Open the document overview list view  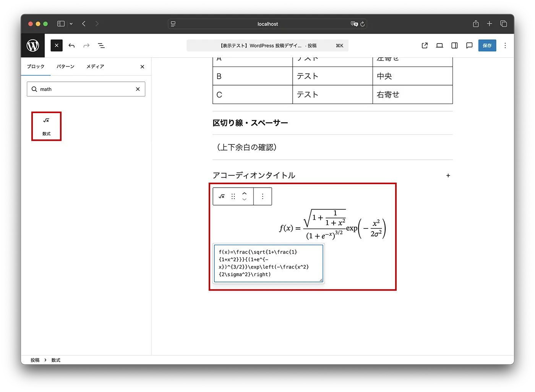[x=101, y=45]
